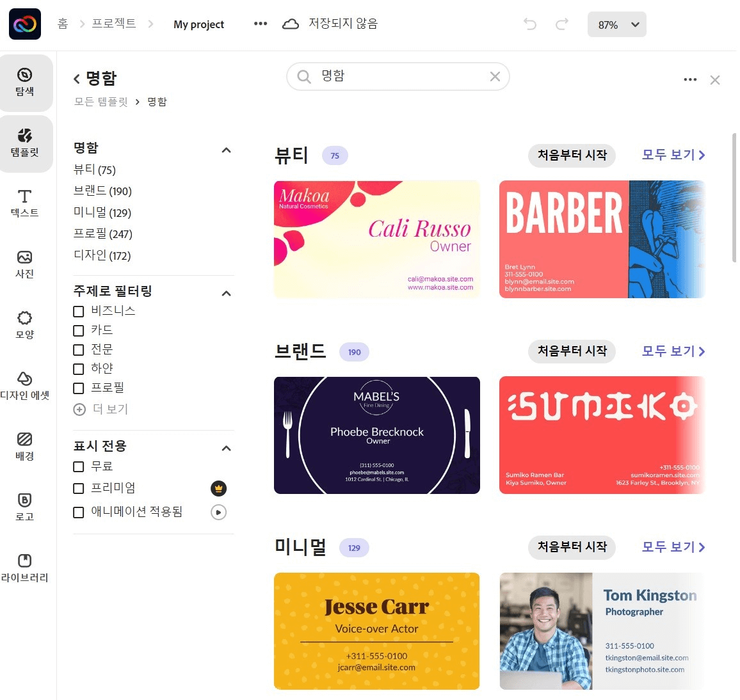Expand 모두 보기 for 브랜드 section
This screenshot has height=700, width=740.
coord(673,351)
